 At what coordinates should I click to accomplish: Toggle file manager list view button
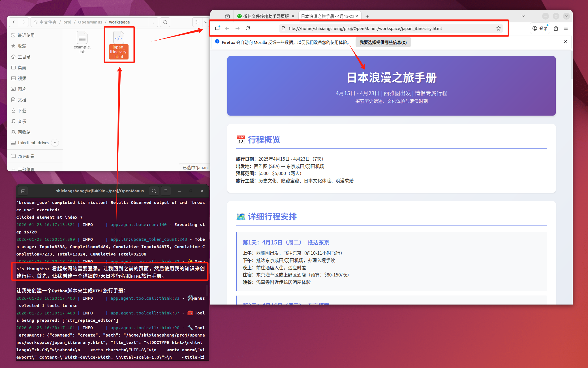(x=197, y=22)
